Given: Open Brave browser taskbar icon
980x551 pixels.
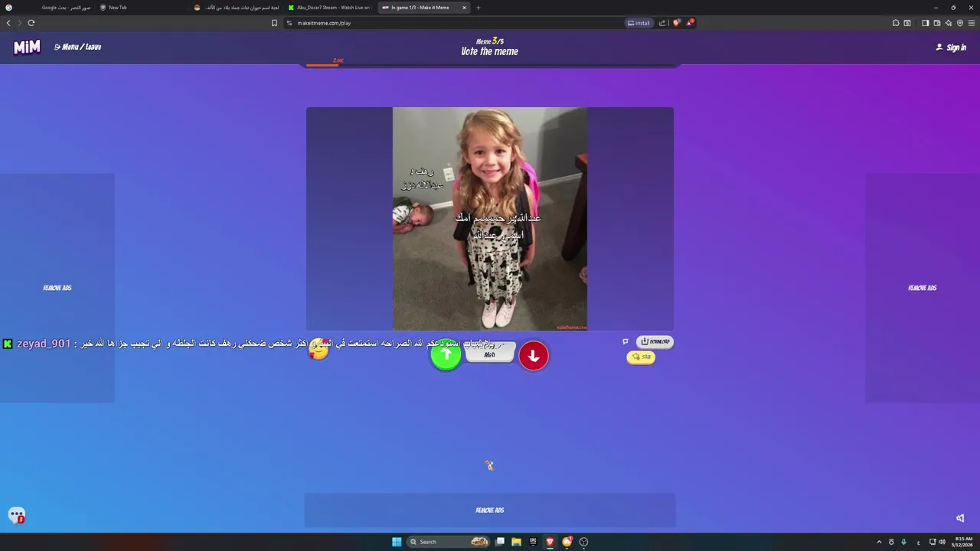Looking at the screenshot, I should click(x=550, y=542).
